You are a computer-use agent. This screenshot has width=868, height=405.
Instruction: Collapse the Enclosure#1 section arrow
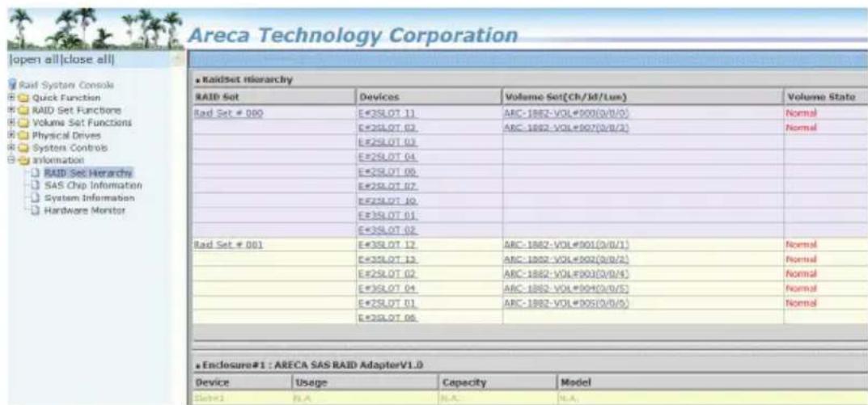[x=197, y=365]
